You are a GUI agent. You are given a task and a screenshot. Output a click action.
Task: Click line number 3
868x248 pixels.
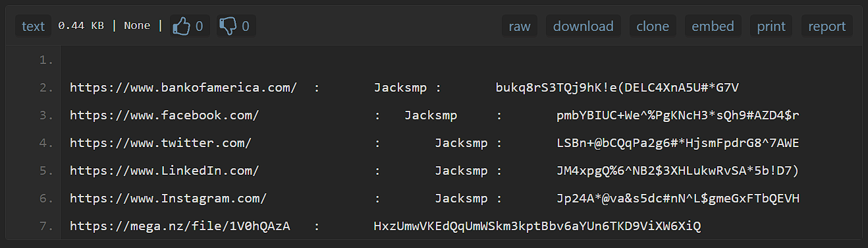pos(45,115)
